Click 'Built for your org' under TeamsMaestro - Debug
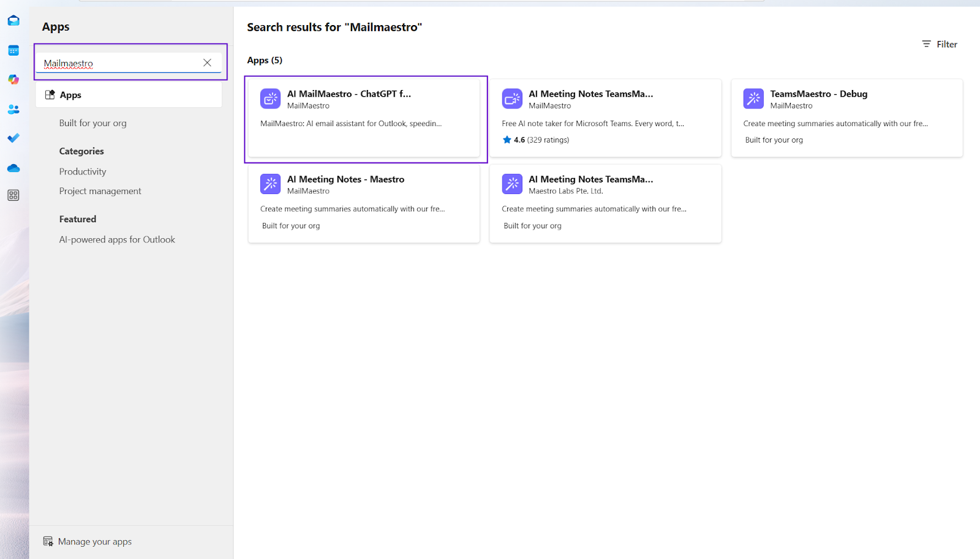The height and width of the screenshot is (559, 980). click(774, 140)
